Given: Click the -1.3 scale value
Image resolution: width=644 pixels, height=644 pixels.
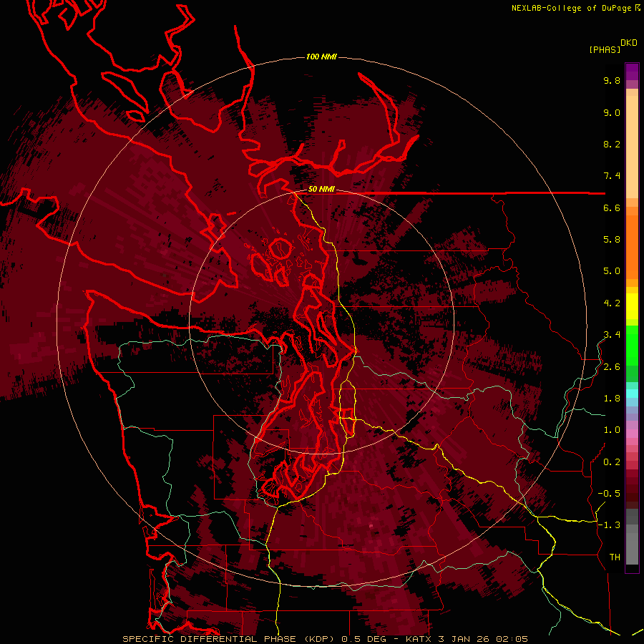Looking at the screenshot, I should [609, 525].
